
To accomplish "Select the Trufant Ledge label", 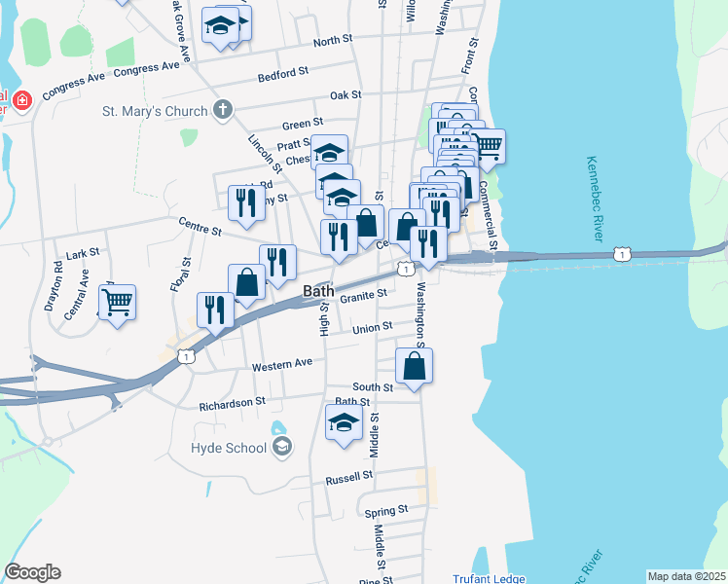I will [x=489, y=578].
